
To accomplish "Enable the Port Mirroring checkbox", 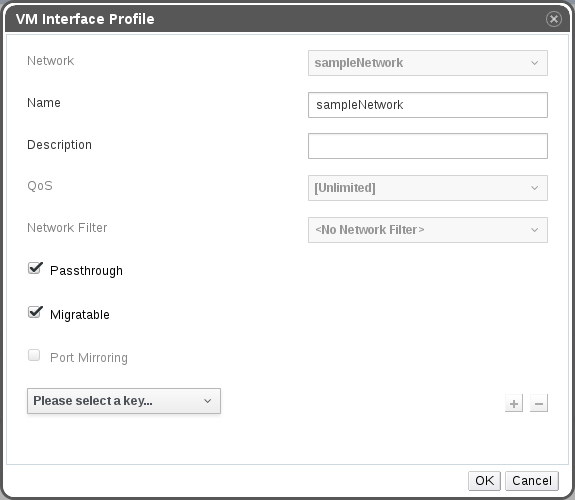I will click(34, 355).
